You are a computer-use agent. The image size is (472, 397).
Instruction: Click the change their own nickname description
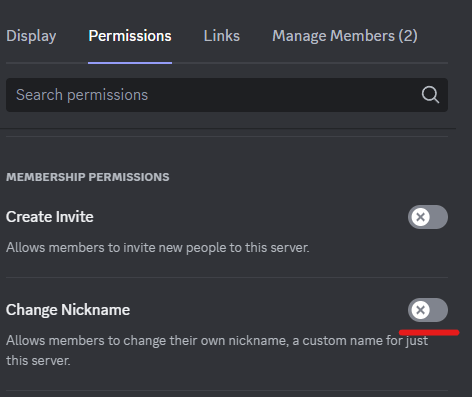[217, 341]
